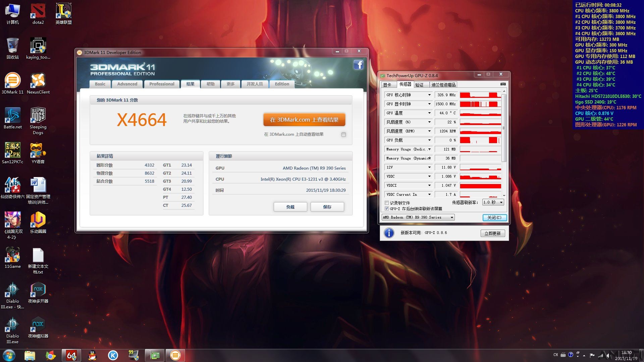Click 在 3DMark.com 上查看结果 button
Viewport: 644px width, 362px height.
[304, 120]
